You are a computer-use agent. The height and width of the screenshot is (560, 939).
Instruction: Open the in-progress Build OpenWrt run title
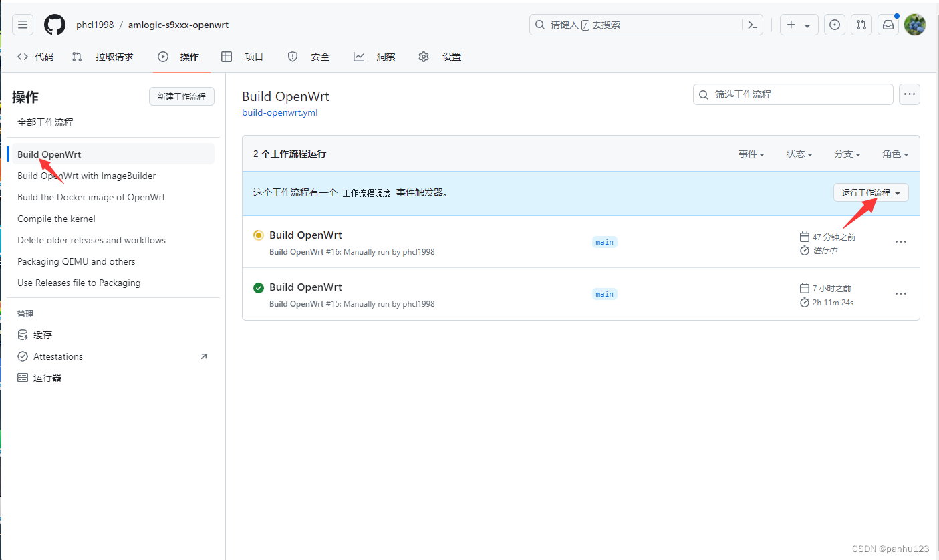[305, 235]
